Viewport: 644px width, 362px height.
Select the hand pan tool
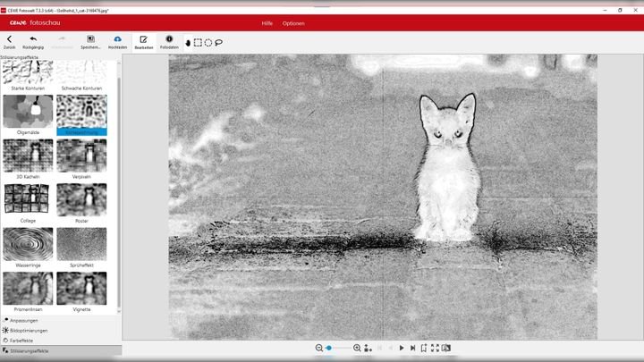click(x=188, y=42)
